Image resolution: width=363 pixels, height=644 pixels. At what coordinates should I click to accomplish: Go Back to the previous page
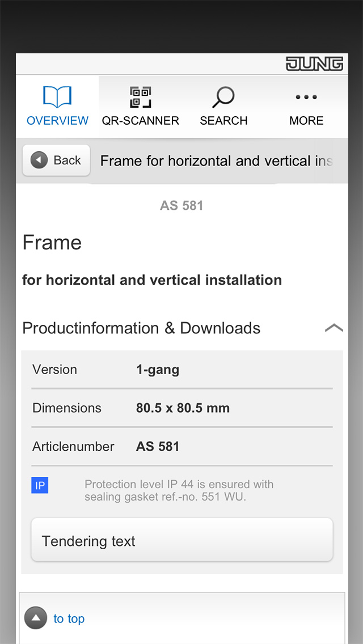(56, 160)
